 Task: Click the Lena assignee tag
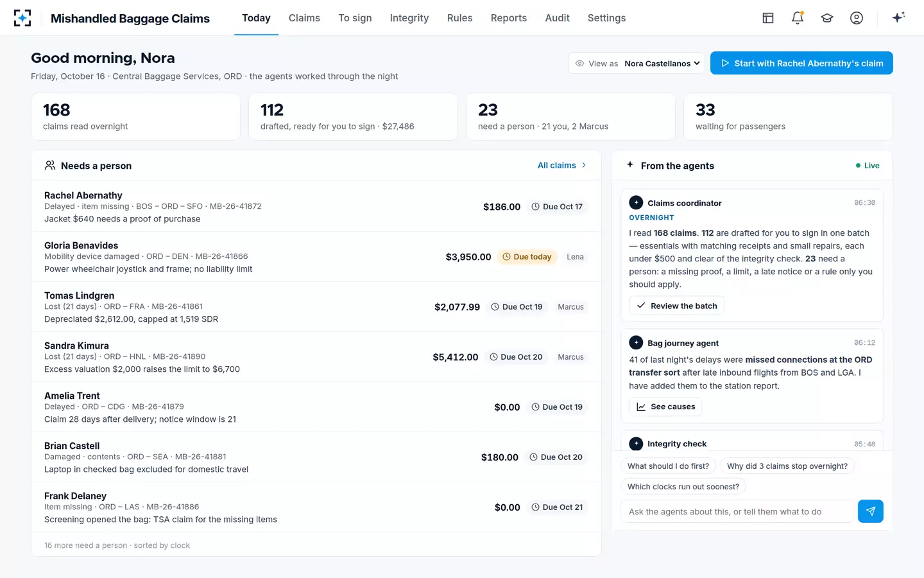point(575,257)
